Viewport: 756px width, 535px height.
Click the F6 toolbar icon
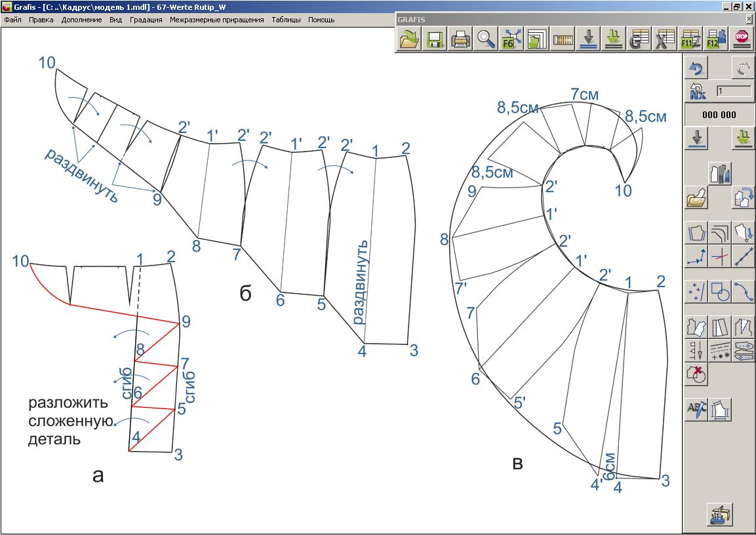[511, 40]
